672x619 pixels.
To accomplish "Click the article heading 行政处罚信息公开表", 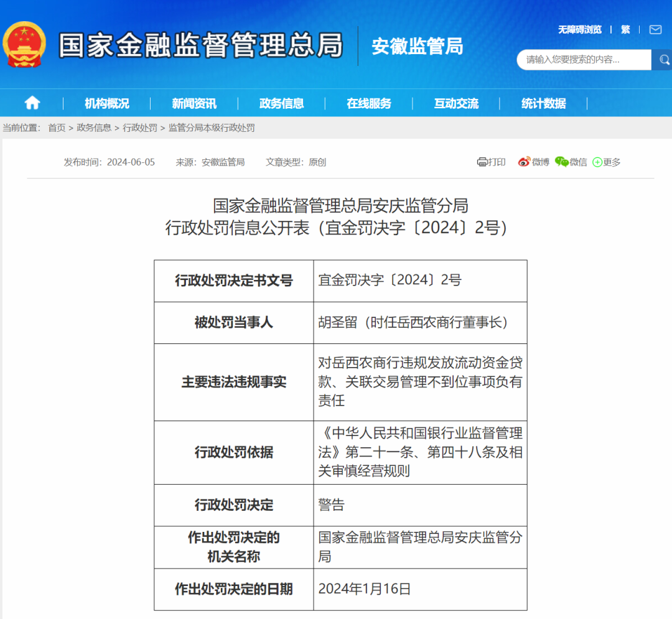I will point(337,228).
